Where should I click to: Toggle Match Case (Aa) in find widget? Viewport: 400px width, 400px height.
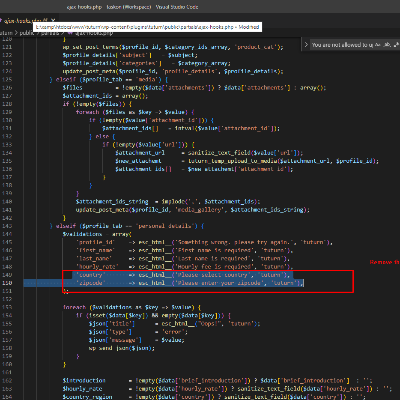click(x=378, y=44)
